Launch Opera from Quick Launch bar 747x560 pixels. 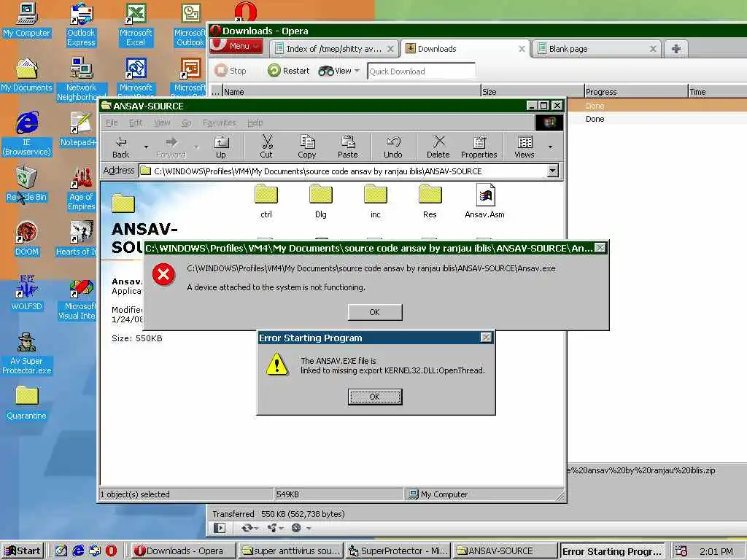(x=111, y=551)
